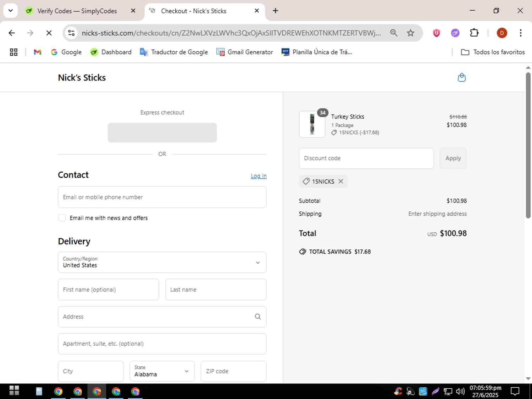
Task: Close the Checkout - Nick's Sticks tab
Action: [257, 11]
